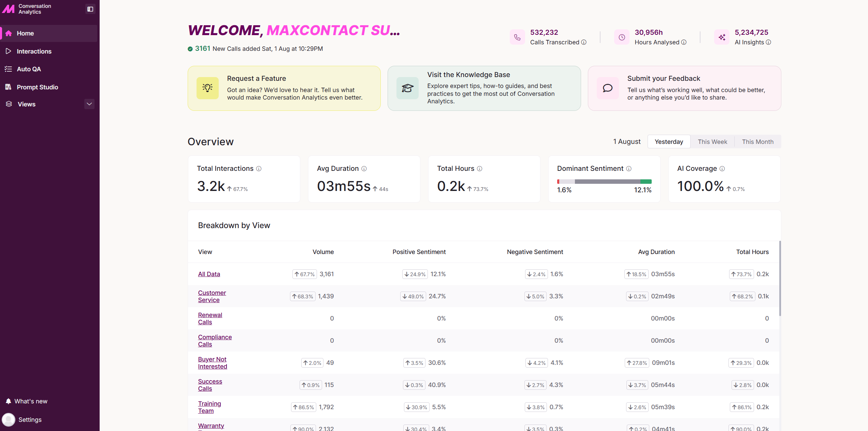Click the Negative Sentiment column header
This screenshot has height=431, width=868.
click(x=535, y=252)
